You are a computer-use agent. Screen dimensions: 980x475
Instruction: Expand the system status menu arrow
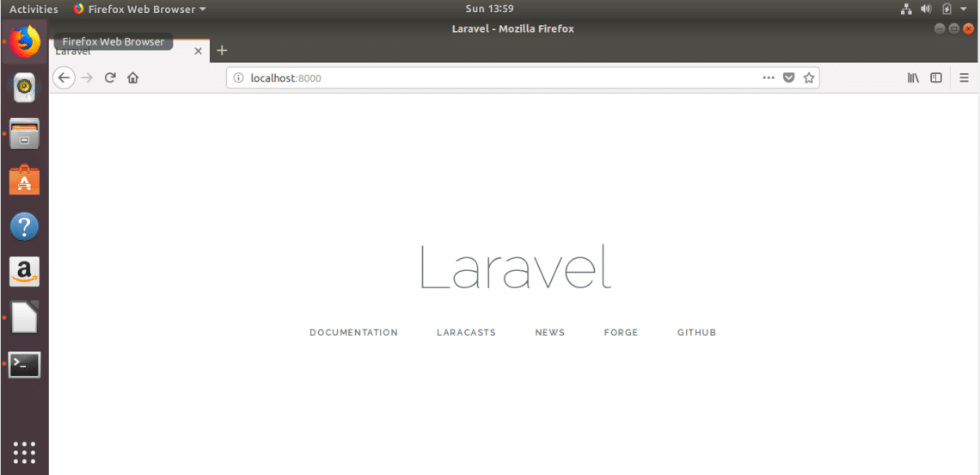[964, 9]
